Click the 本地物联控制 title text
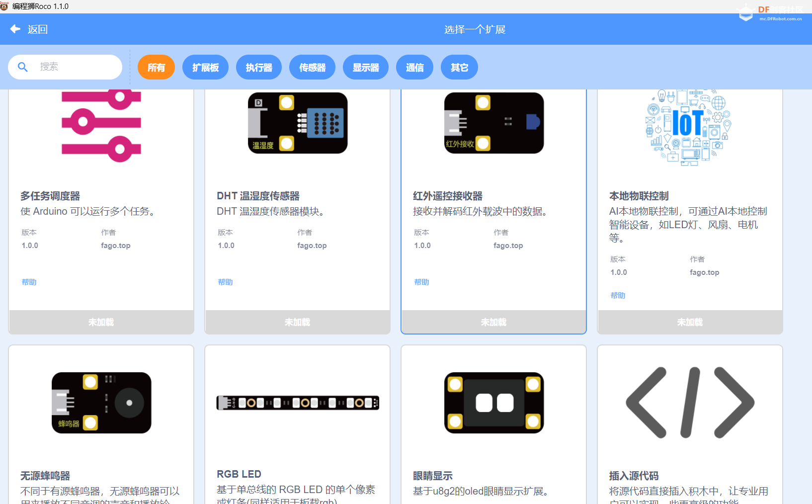This screenshot has width=812, height=504. pos(639,196)
